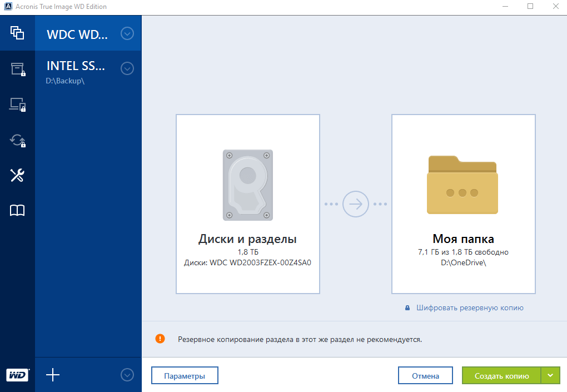
Task: Click the lock icon beside encryption link
Action: pos(407,307)
